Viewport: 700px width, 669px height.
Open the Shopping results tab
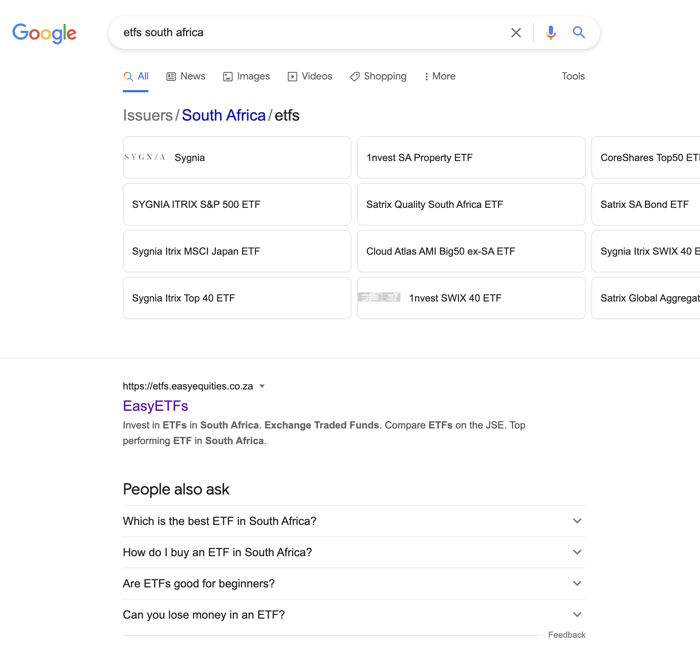pyautogui.click(x=378, y=76)
